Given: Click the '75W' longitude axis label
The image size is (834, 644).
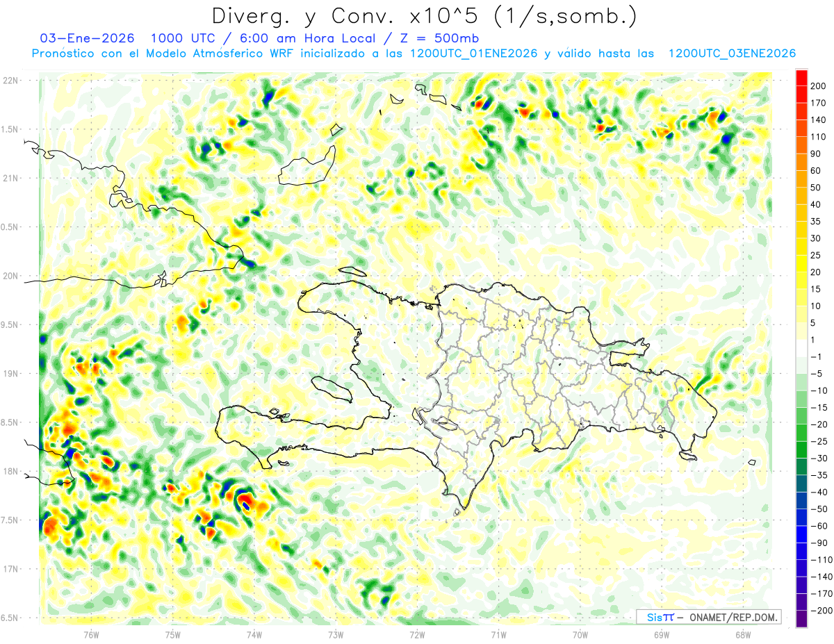Looking at the screenshot, I should (172, 635).
